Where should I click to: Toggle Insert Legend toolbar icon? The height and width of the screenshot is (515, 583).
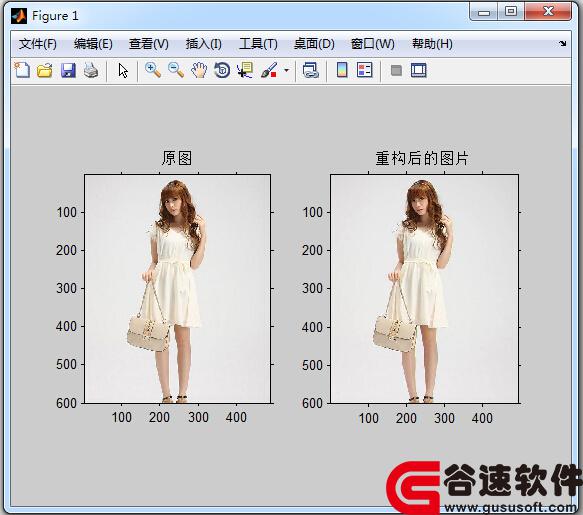pyautogui.click(x=364, y=70)
